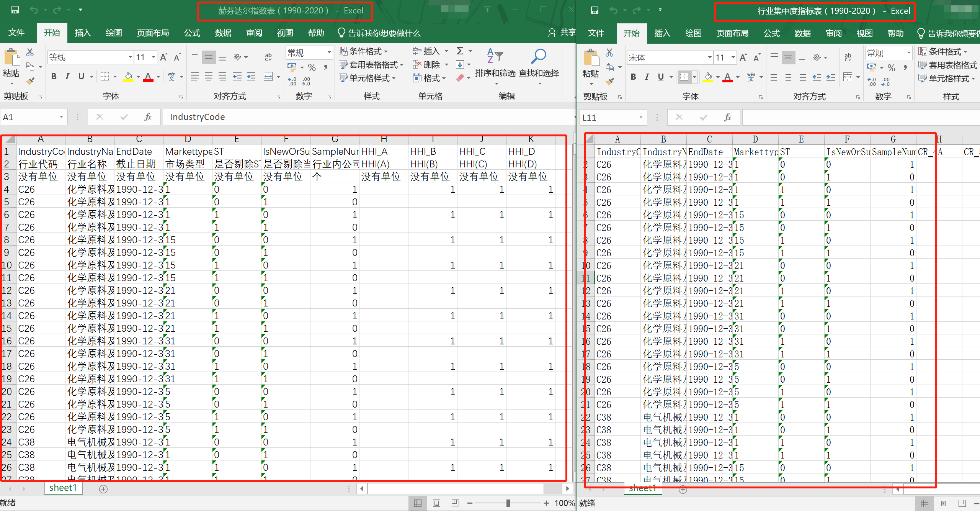Expand Name Box dropdown A1 in left window
The height and width of the screenshot is (511, 980).
click(x=61, y=117)
